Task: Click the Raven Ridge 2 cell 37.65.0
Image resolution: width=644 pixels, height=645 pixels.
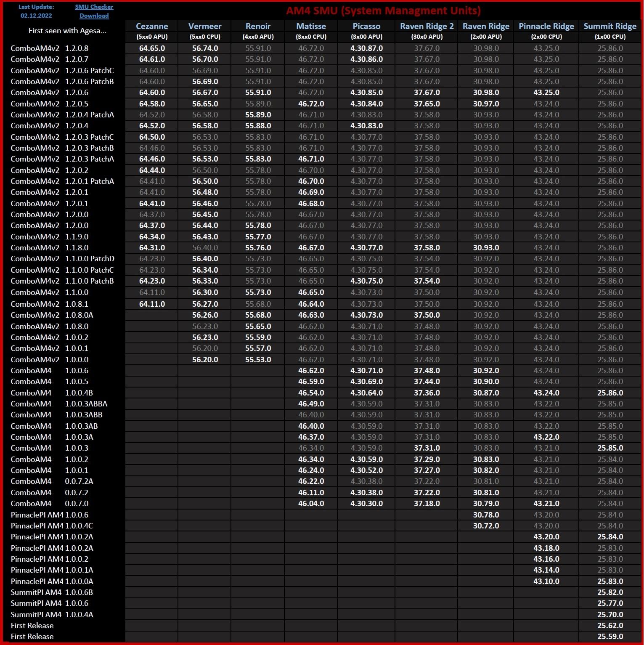Action: click(x=427, y=104)
